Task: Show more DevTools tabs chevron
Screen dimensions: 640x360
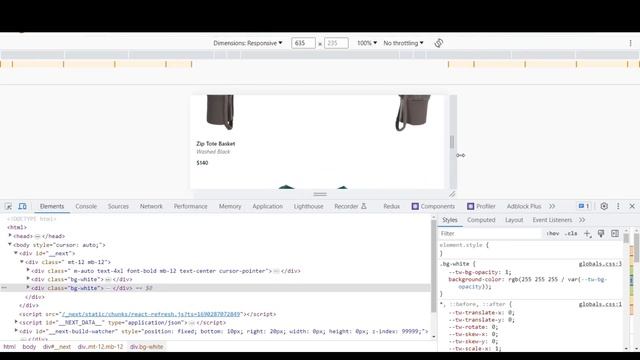Action: [x=552, y=207]
